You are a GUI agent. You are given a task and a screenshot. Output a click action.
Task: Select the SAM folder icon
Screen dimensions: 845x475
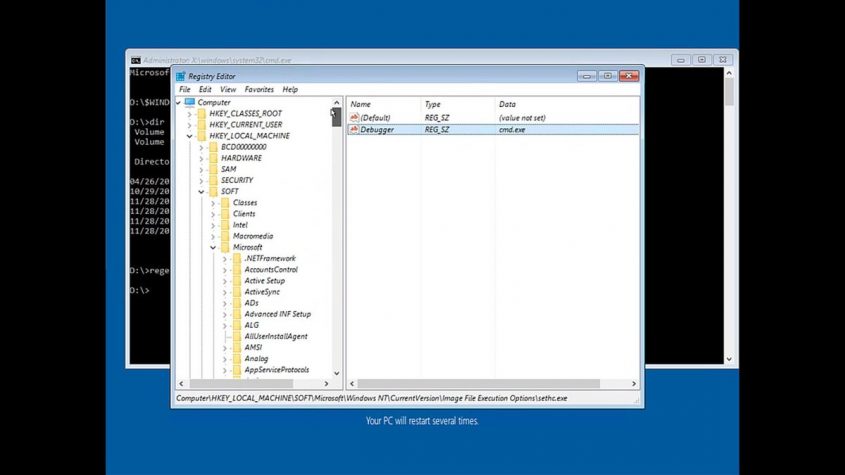[212, 169]
